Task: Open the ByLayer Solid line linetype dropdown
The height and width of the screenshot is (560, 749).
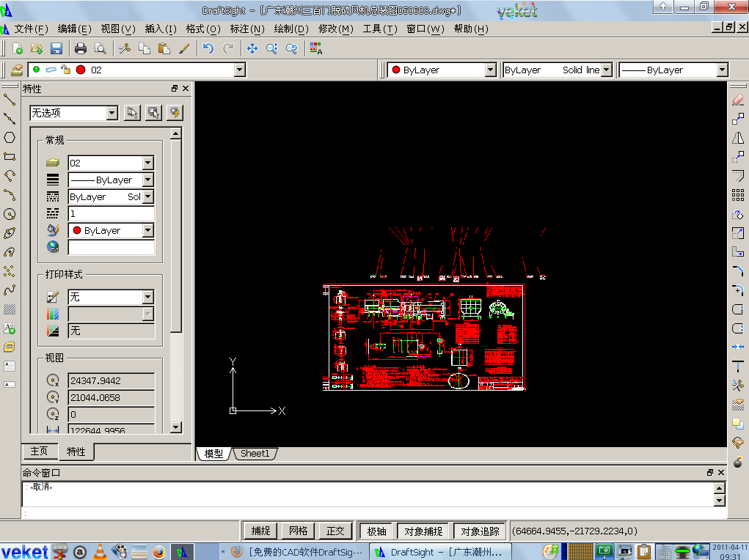Action: pyautogui.click(x=606, y=70)
